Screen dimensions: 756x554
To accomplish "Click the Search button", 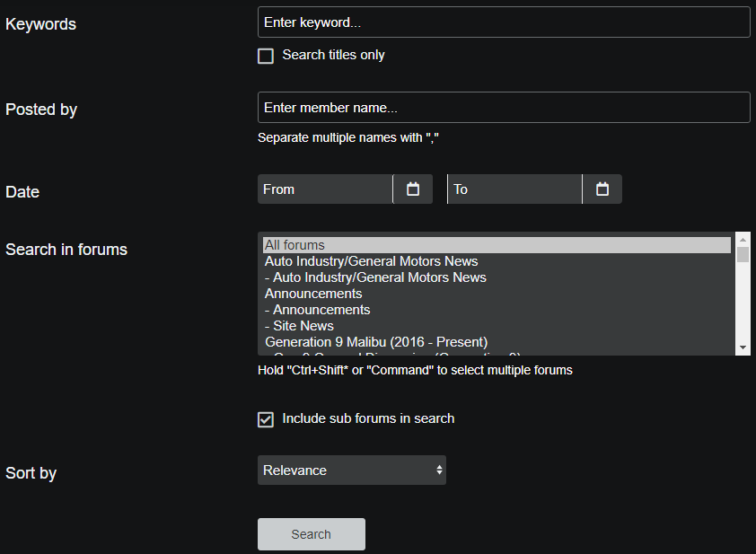I will pos(311,534).
